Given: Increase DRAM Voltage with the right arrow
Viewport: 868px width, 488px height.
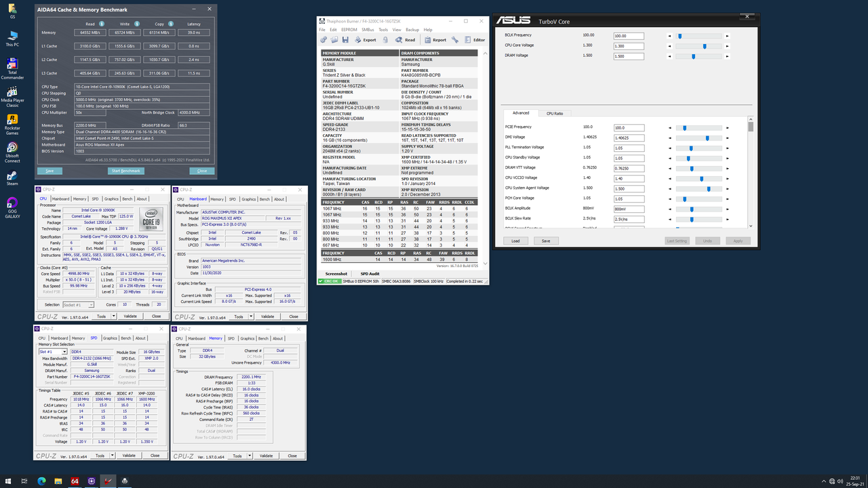Looking at the screenshot, I should (x=728, y=56).
